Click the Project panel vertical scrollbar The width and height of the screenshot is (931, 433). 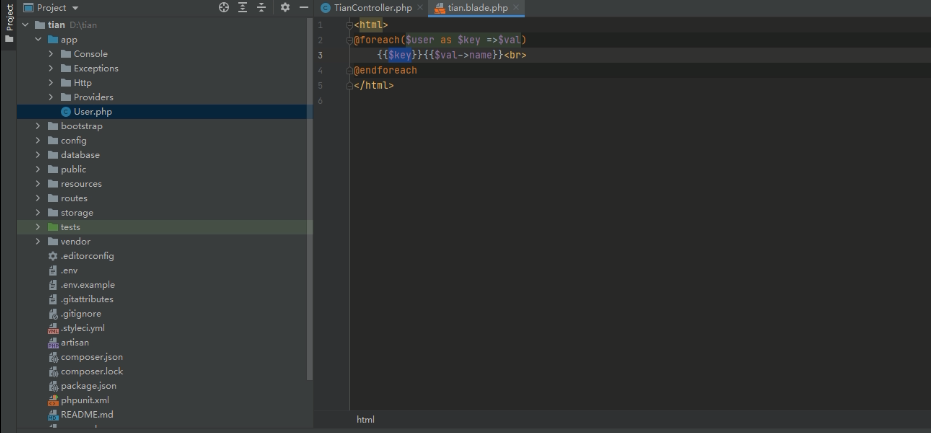(309, 200)
